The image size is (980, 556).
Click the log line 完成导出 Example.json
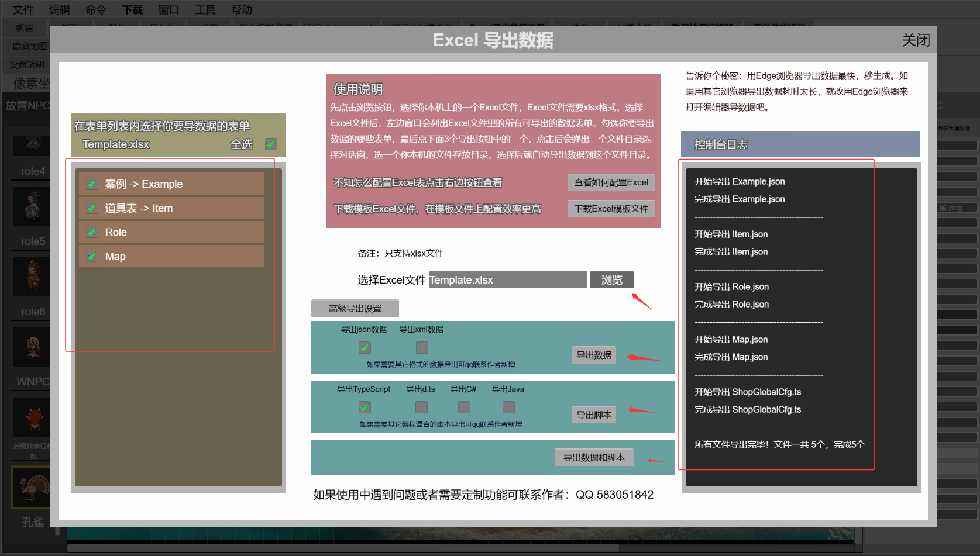click(740, 199)
